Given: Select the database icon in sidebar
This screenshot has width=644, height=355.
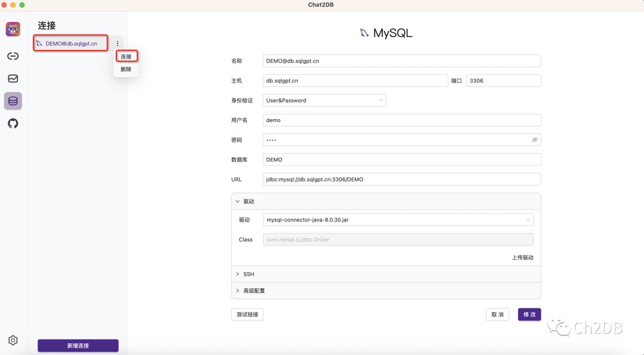Looking at the screenshot, I should 13,101.
